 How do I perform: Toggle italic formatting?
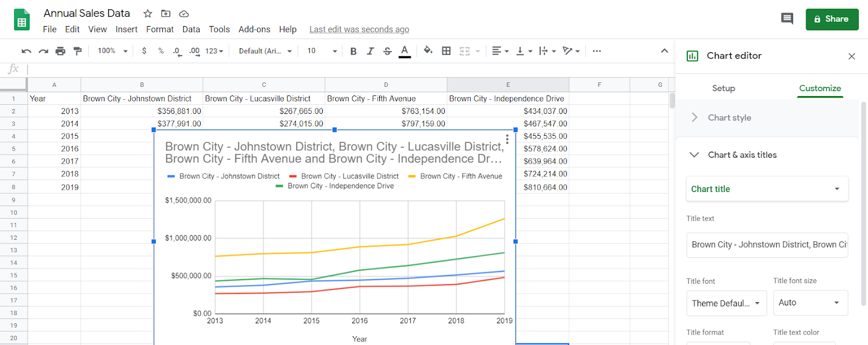tap(371, 51)
